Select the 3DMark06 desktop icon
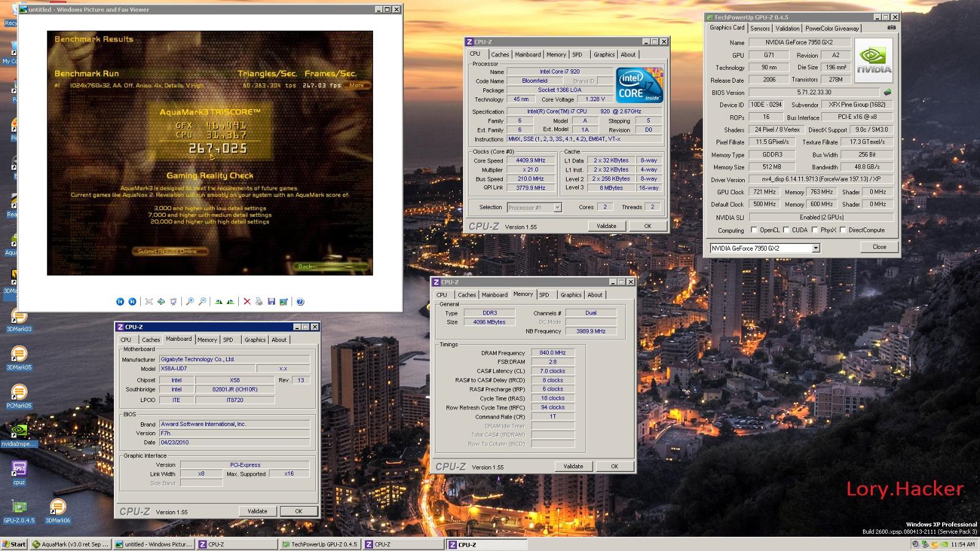Screen dimensions: 980x551 (x=58, y=511)
